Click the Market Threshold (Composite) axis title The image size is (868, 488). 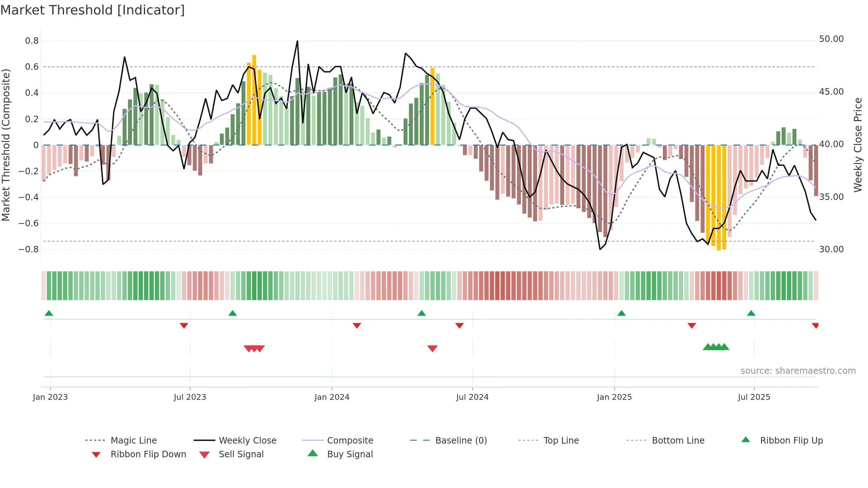(6, 145)
